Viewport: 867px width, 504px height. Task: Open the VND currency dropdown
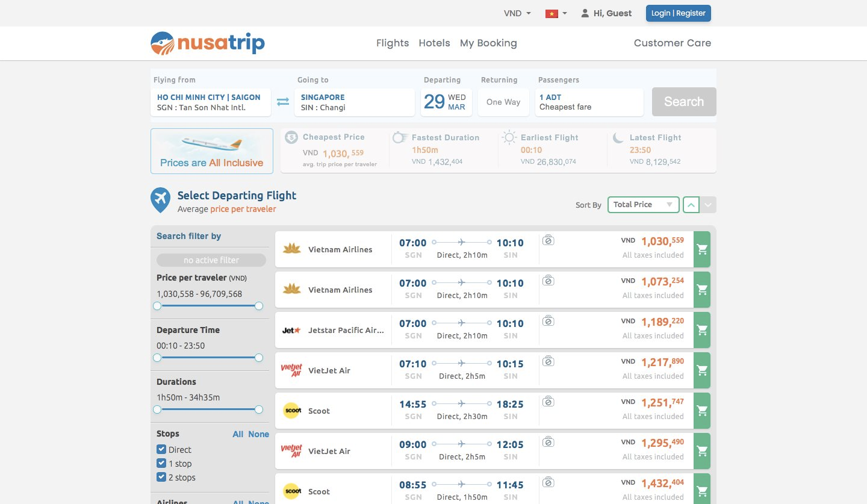pyautogui.click(x=517, y=13)
